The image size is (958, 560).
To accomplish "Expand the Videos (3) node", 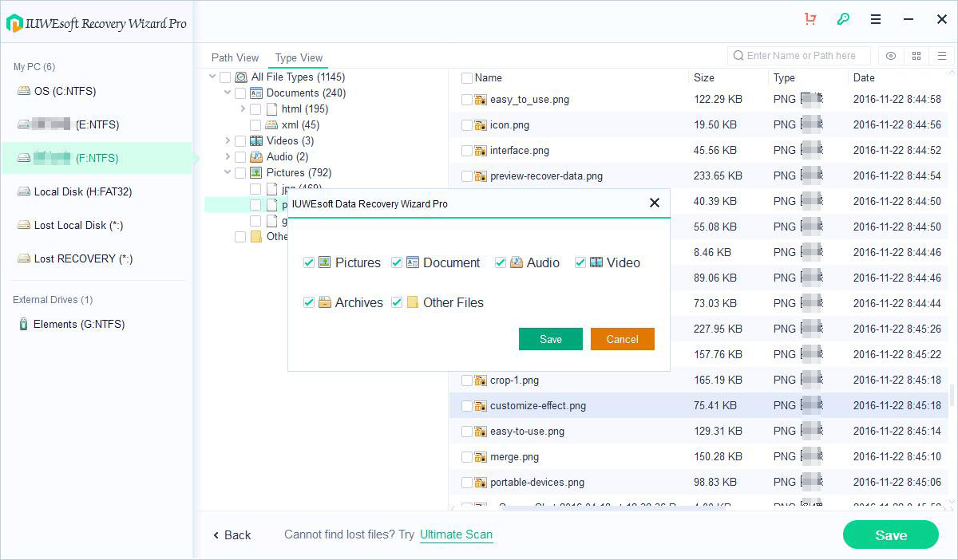I will pyautogui.click(x=228, y=141).
